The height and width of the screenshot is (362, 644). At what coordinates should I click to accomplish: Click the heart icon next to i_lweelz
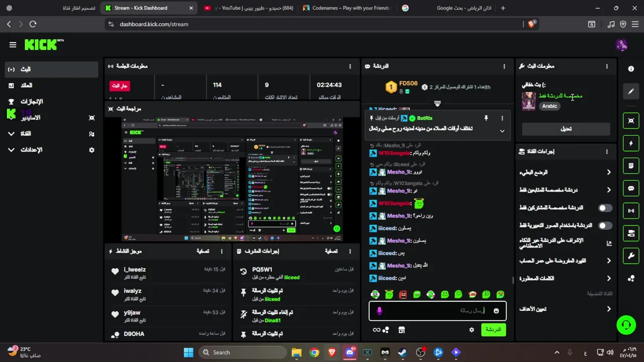[115, 271]
